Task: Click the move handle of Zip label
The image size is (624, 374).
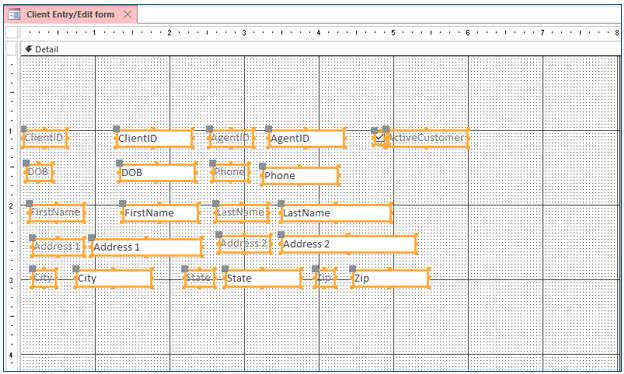Action: click(316, 269)
